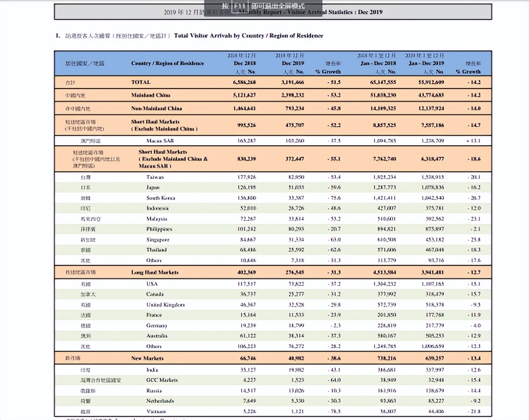This screenshot has width=529, height=420.
Task: Select the United Kingdom row label
Action: [x=165, y=305]
